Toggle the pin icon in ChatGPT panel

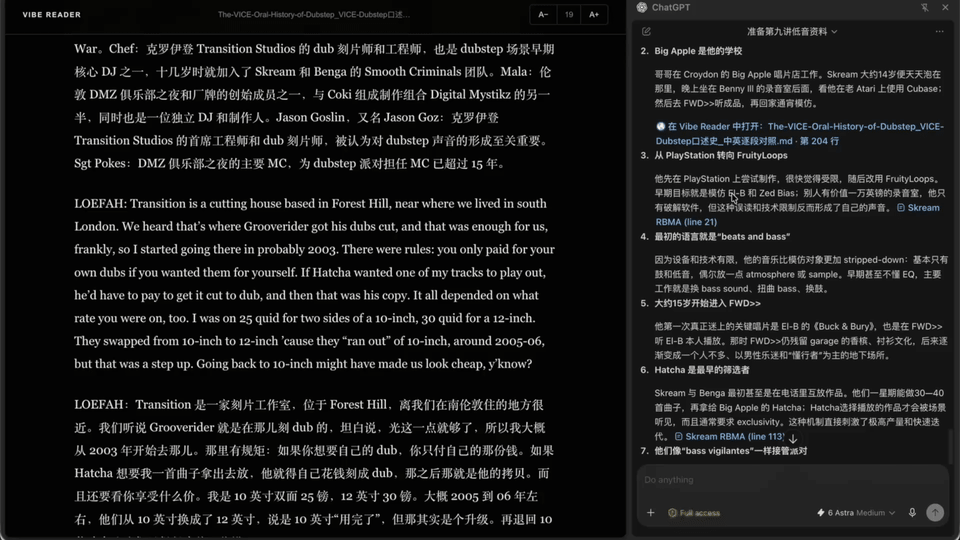(924, 7)
